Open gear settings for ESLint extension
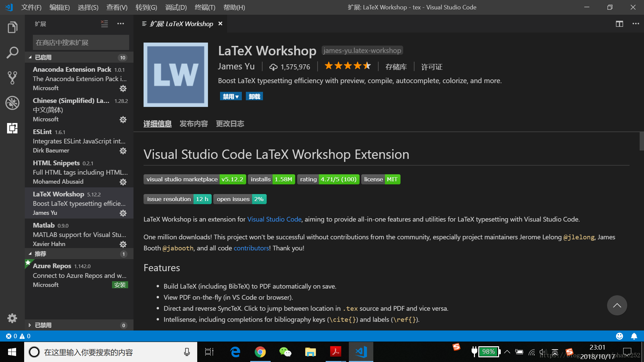The height and width of the screenshot is (362, 644). [123, 151]
